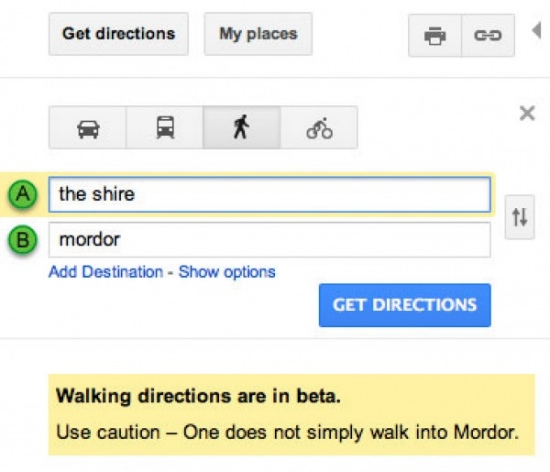Open the link share icon
Screen dimensions: 550x472
pos(488,35)
